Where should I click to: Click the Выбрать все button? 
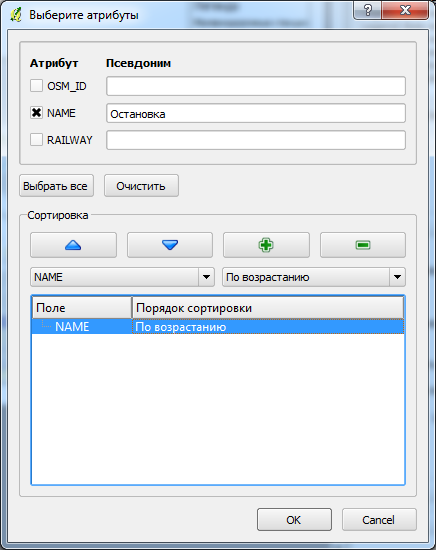(56, 186)
